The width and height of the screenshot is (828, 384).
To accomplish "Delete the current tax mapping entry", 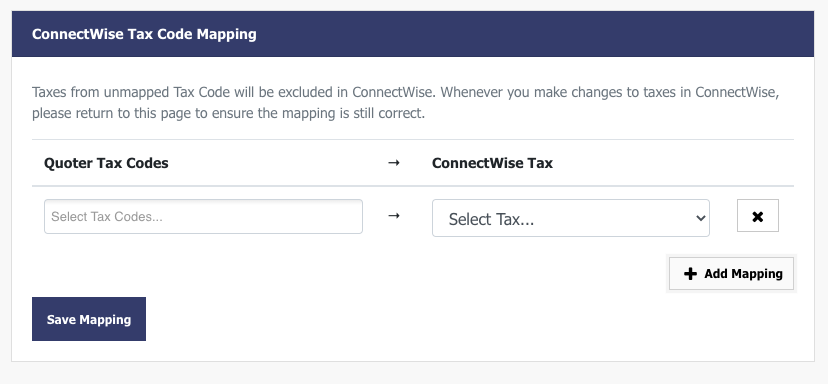I will tap(758, 216).
